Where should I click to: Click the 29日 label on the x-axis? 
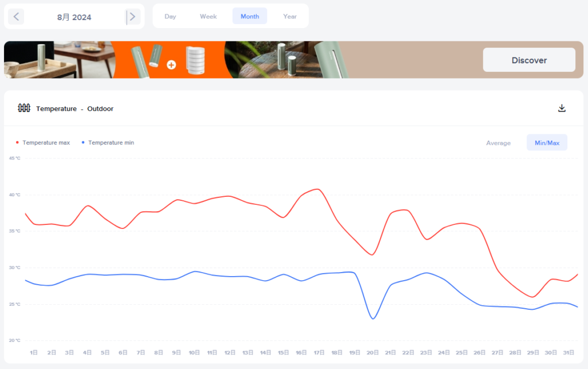coord(533,352)
